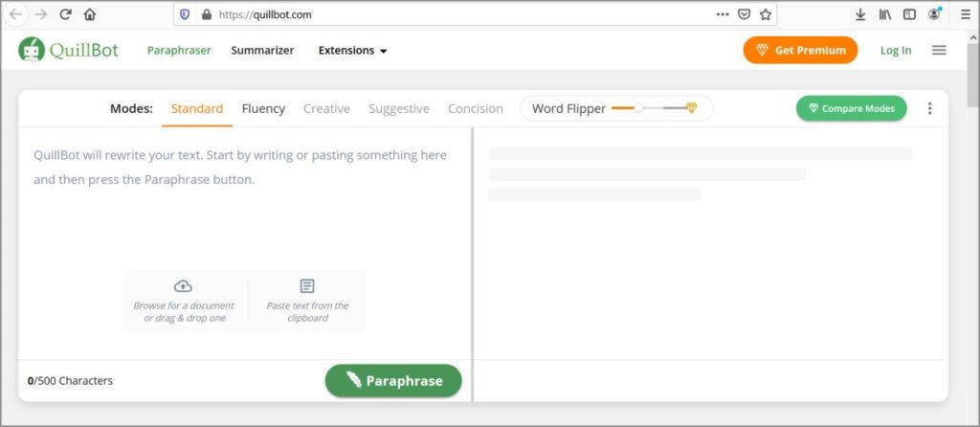Click the Word Flipper label
This screenshot has width=980, height=427.
click(x=568, y=108)
